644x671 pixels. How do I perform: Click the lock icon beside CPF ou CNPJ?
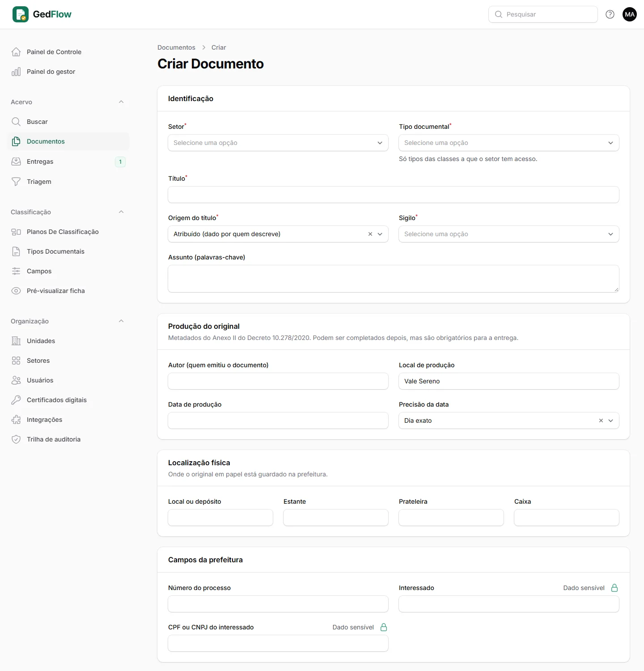tap(384, 627)
